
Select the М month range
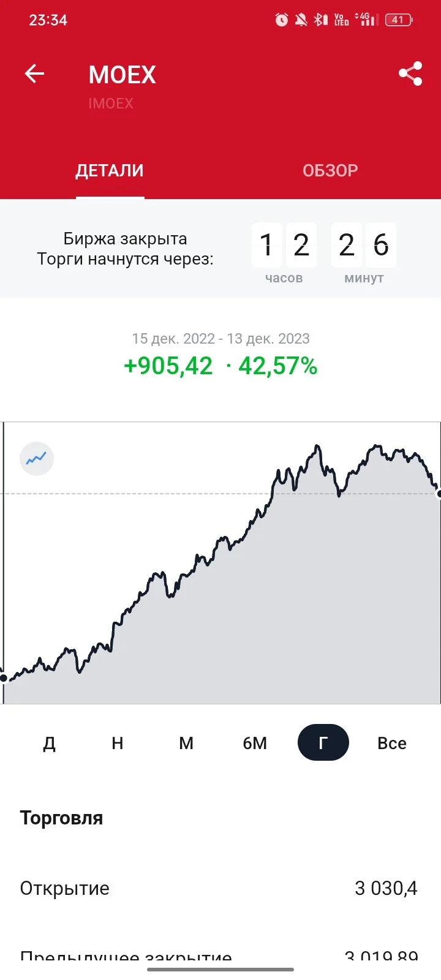(x=186, y=743)
